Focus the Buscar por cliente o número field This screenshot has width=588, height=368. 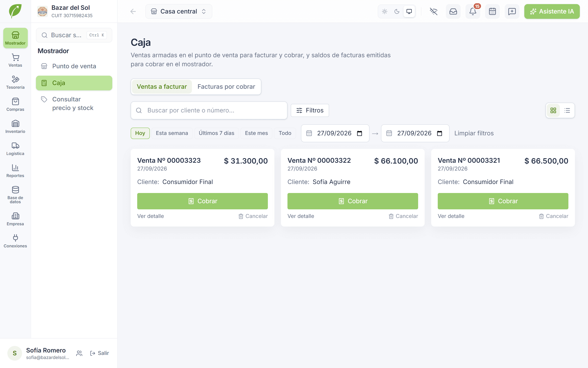click(x=209, y=110)
